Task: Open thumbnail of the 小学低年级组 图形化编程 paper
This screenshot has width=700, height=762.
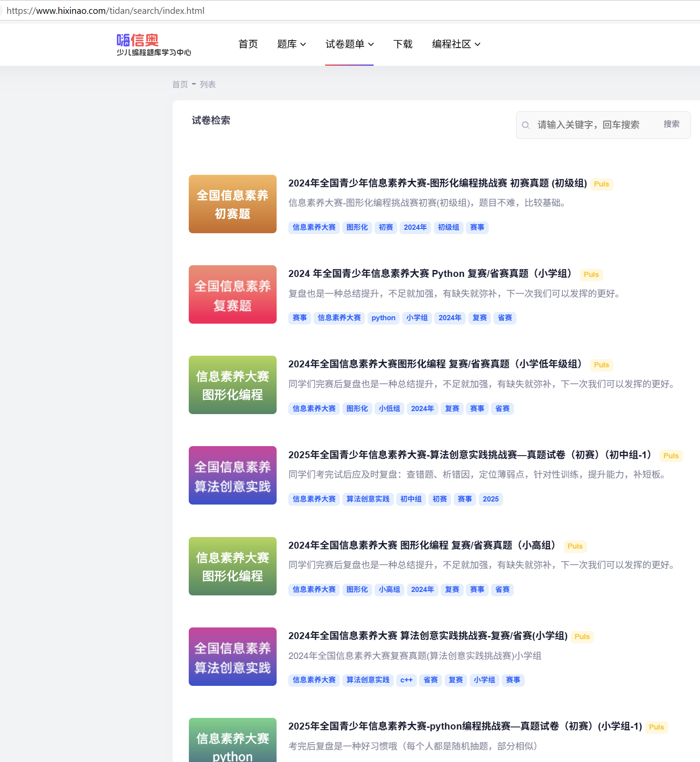Action: [x=232, y=385]
